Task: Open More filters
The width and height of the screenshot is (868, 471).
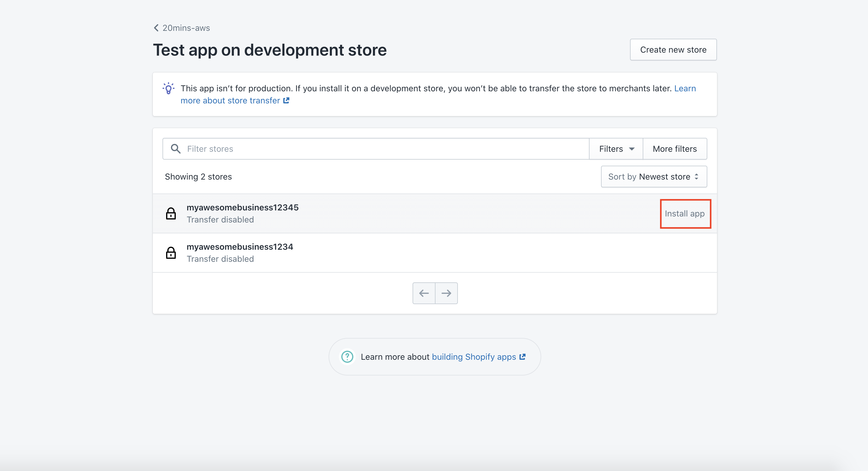Action: [675, 149]
